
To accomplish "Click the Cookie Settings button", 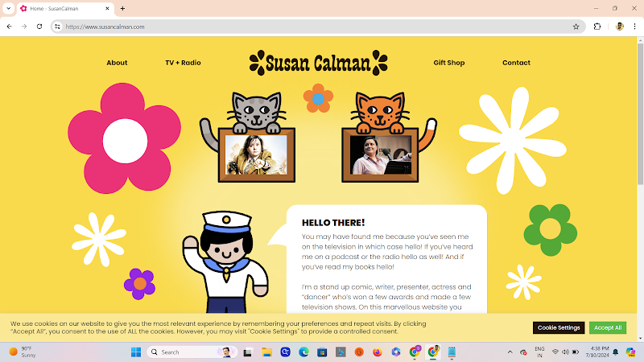I will (559, 327).
